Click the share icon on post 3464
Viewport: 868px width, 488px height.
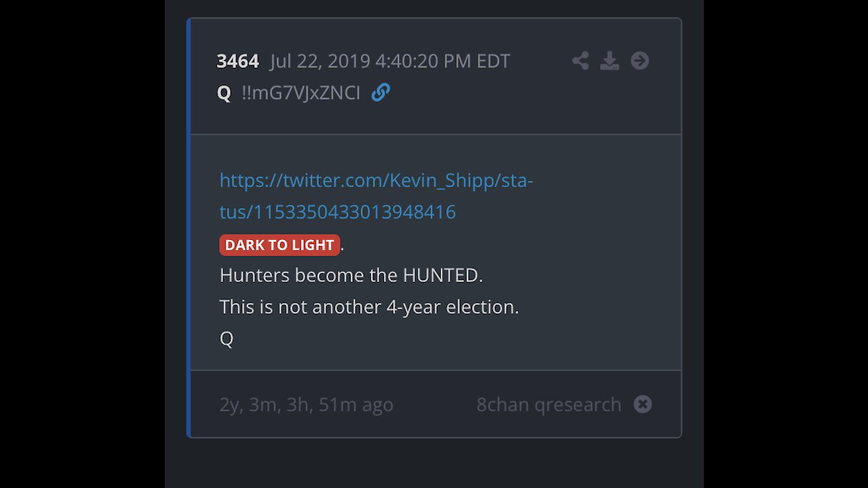pyautogui.click(x=580, y=61)
